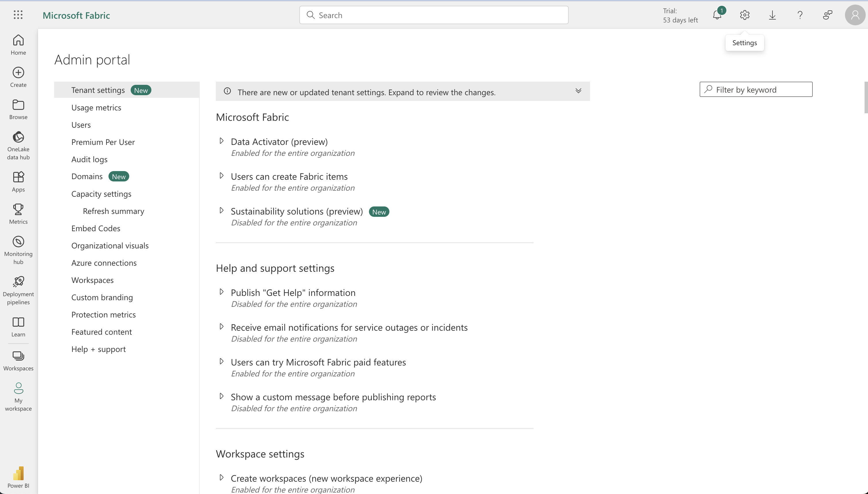Select Capacity settings
Screen dimensions: 868x494
tap(101, 194)
